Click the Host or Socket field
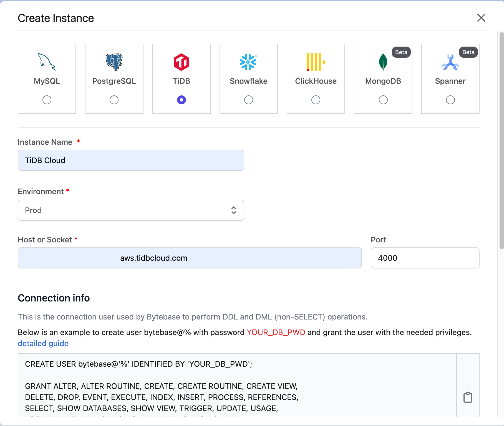Screen dimensions: 504x426 pyautogui.click(x=190, y=258)
